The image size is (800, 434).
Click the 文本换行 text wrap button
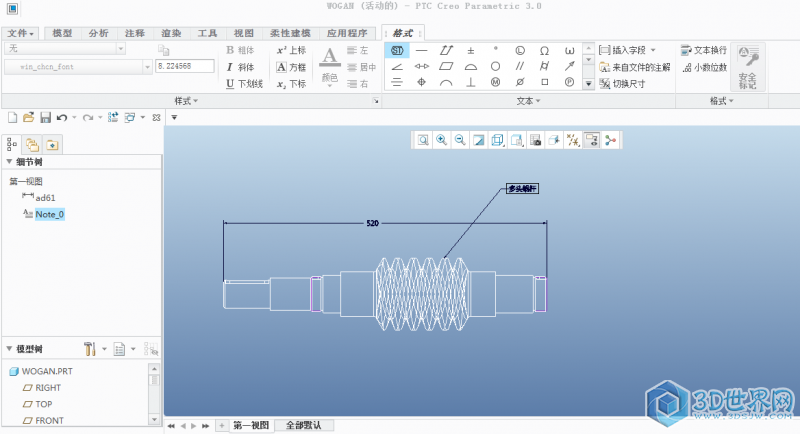703,49
